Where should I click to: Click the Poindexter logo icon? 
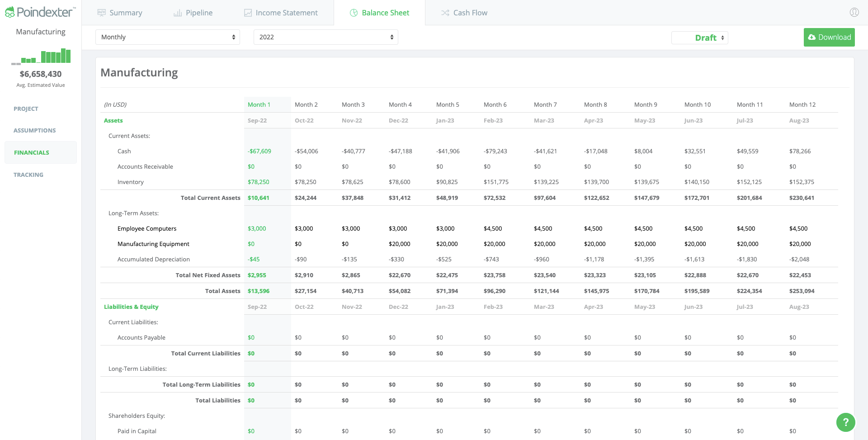point(9,12)
